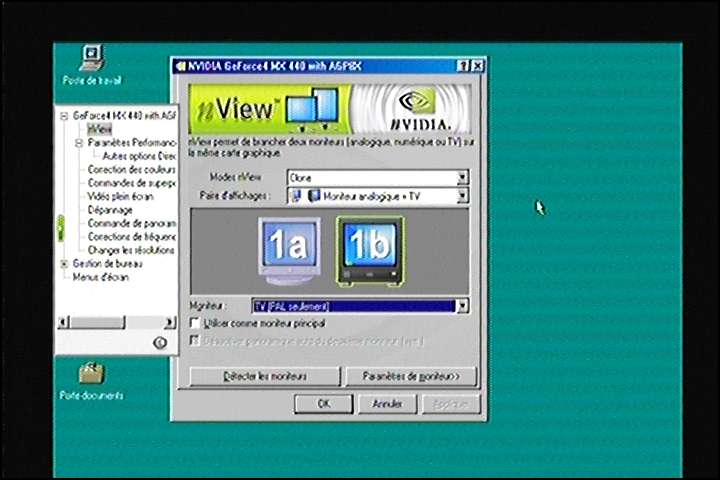Click Détecter les moniteurs button
This screenshot has width=720, height=480.
pos(265,376)
